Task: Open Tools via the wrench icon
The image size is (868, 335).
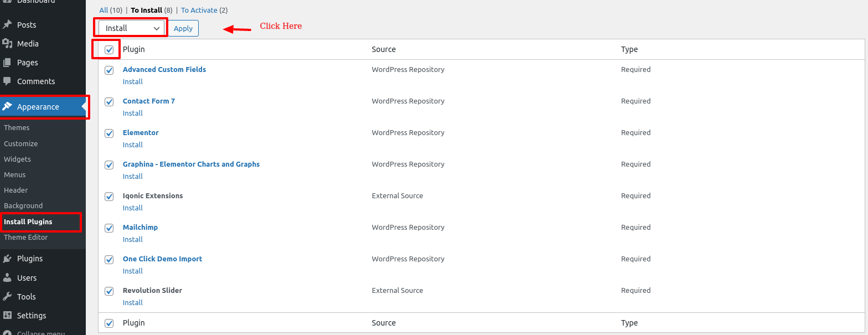Action: pos(7,296)
